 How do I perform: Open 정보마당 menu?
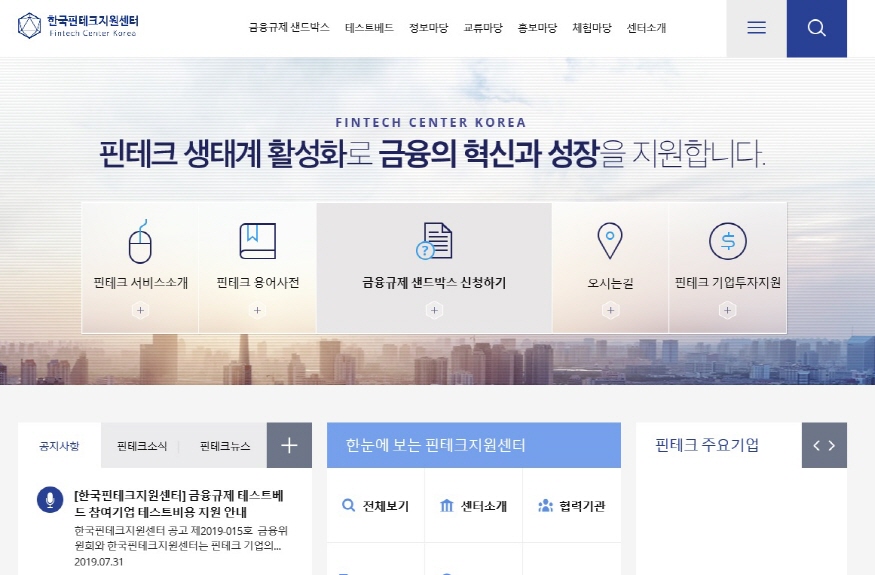(x=429, y=27)
